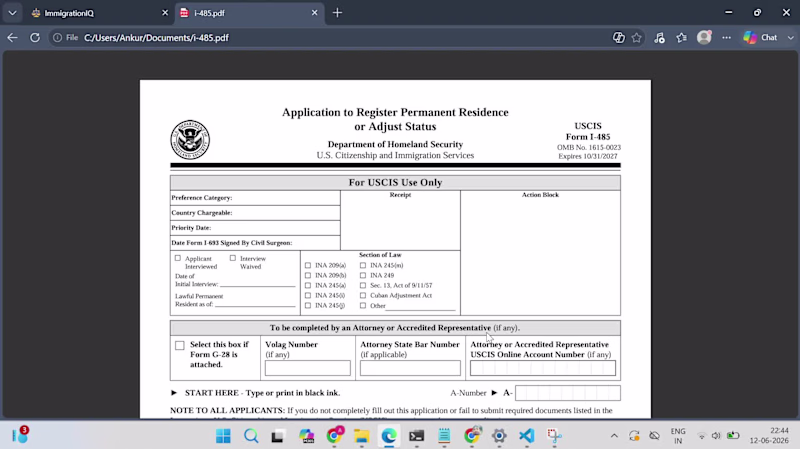
Task: Click the A-Number input field
Action: coord(568,393)
